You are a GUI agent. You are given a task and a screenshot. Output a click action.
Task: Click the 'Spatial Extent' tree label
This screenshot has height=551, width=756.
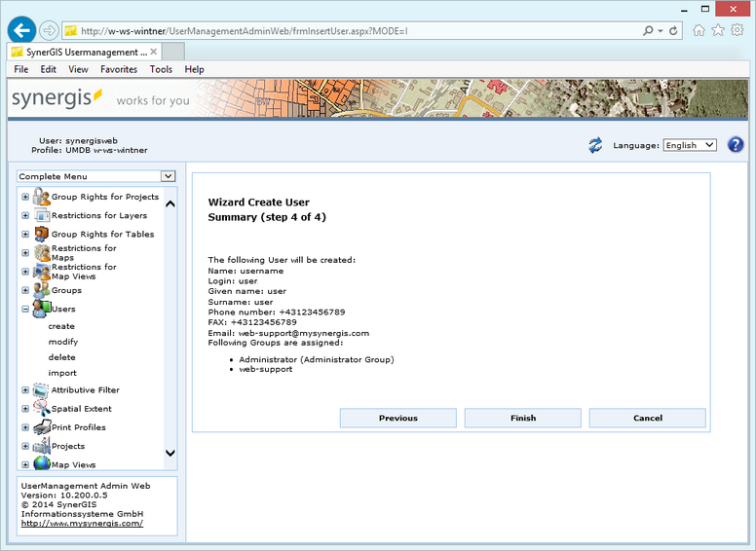(82, 409)
